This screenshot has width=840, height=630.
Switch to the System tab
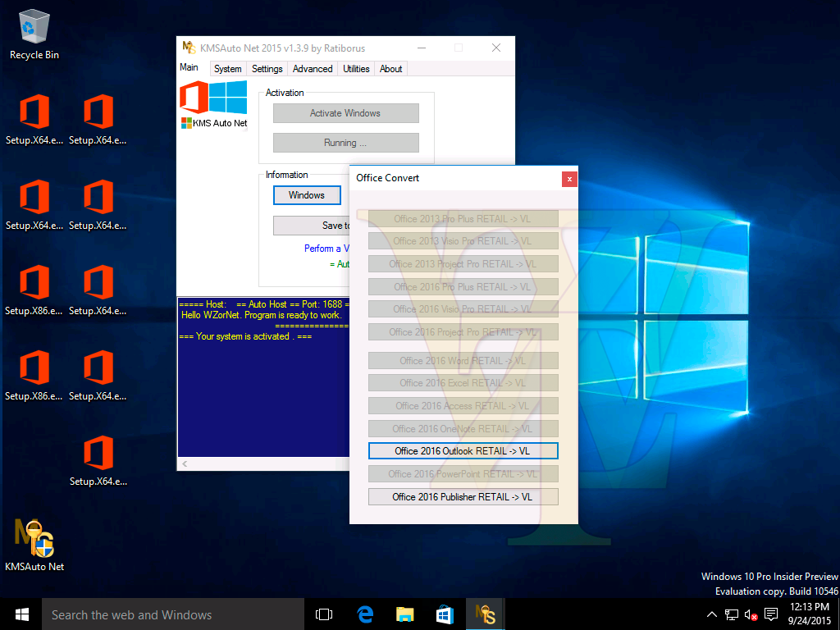[228, 69]
